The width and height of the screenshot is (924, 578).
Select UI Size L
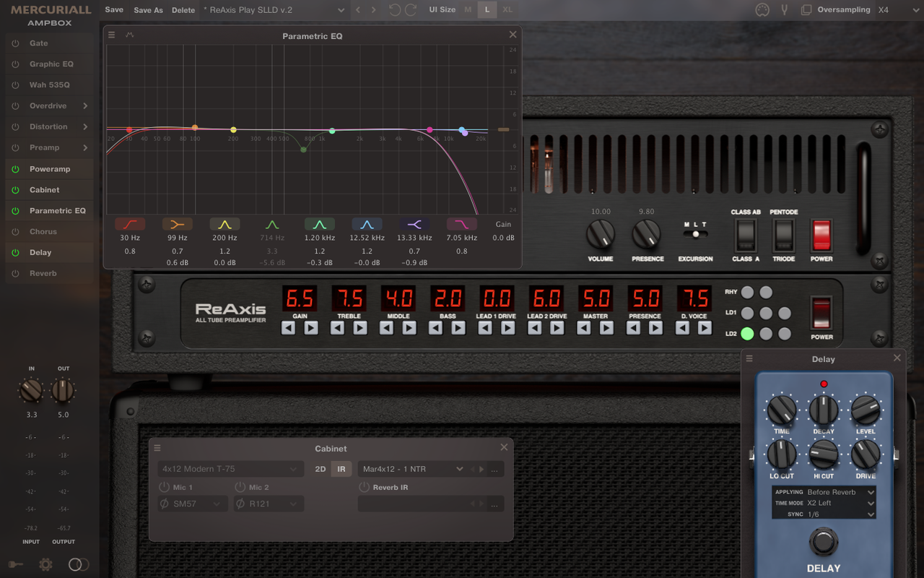click(487, 10)
